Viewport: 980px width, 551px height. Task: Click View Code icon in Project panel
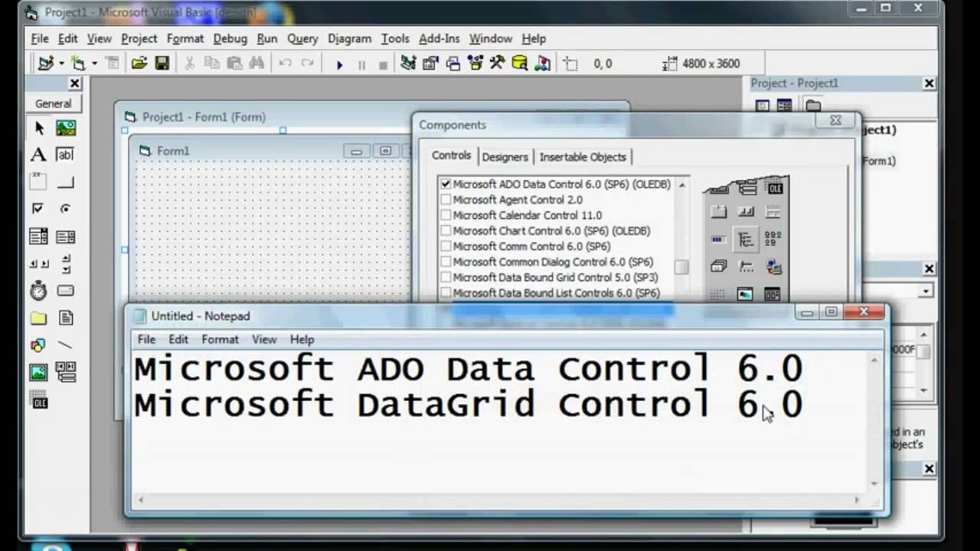763,106
